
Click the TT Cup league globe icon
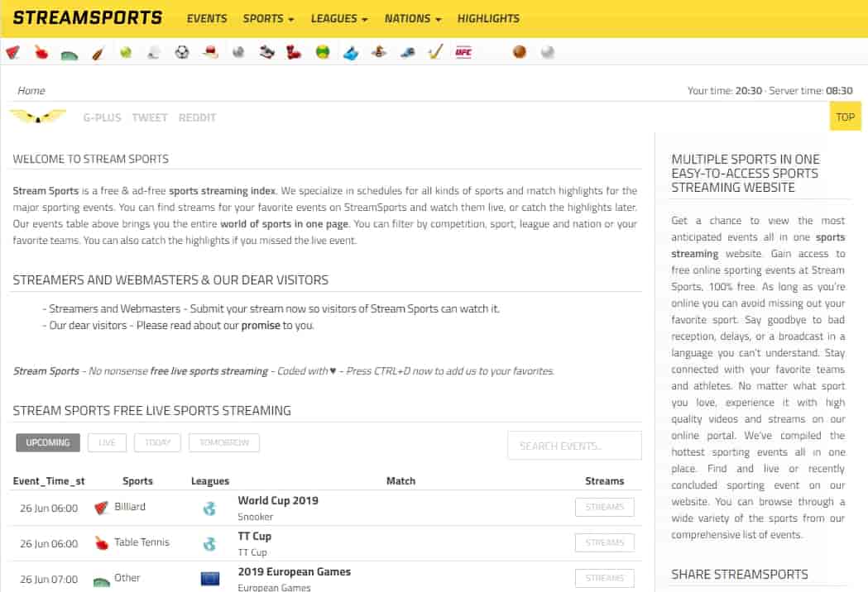coord(209,544)
